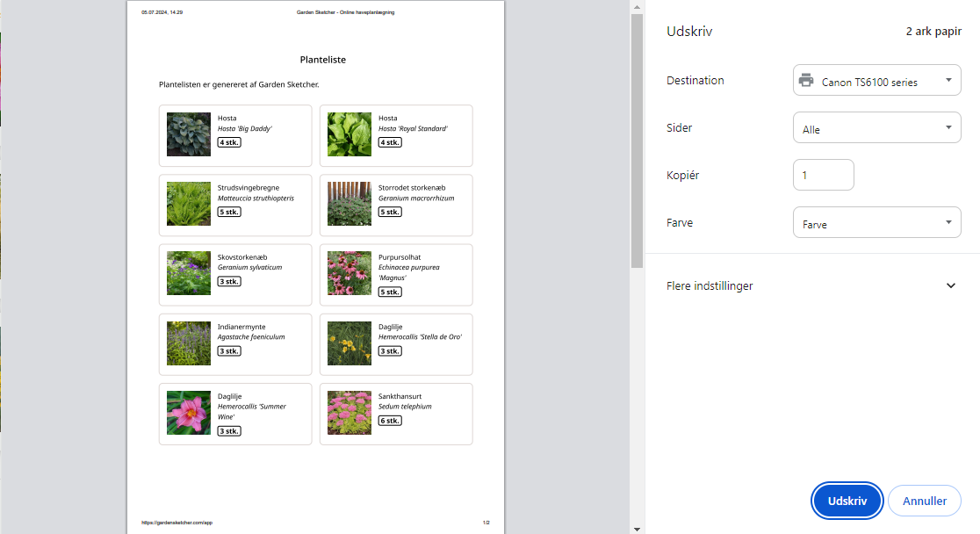Open the Destination printer dropdown
This screenshot has height=534, width=980.
(x=877, y=80)
